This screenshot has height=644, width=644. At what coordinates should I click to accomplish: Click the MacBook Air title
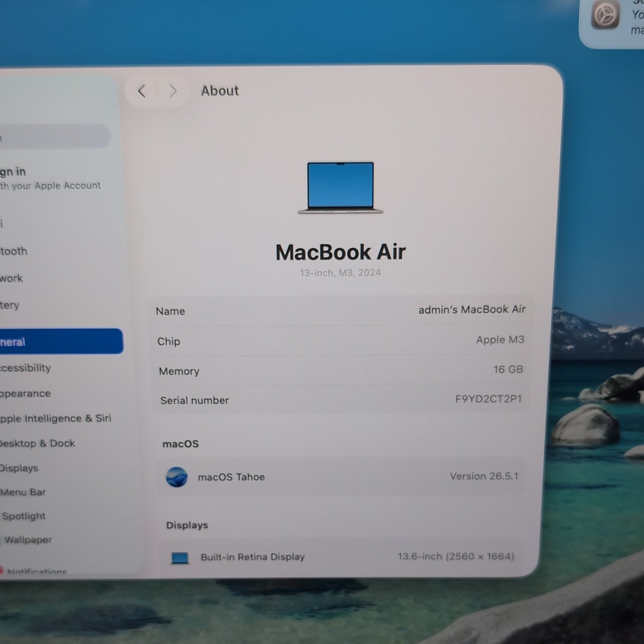(340, 252)
